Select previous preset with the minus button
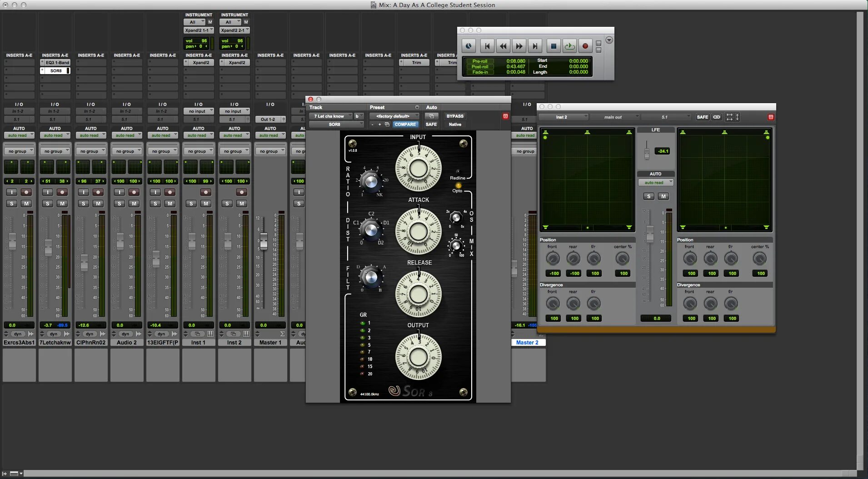Image resolution: width=868 pixels, height=479 pixels. coord(372,125)
